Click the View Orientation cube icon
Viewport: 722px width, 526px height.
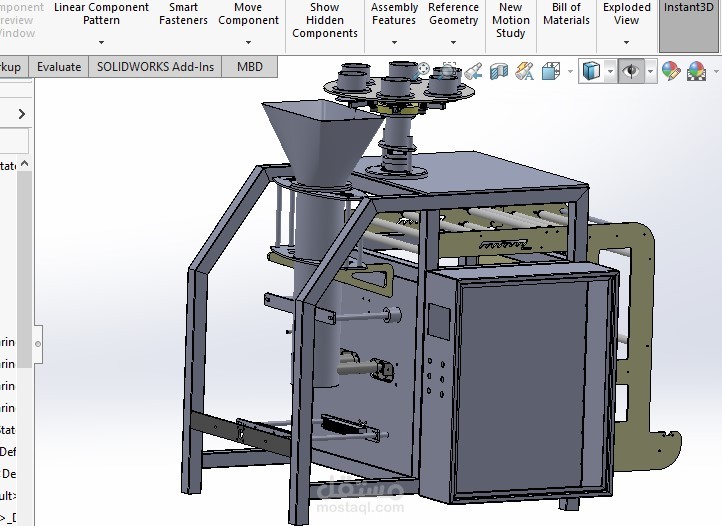point(551,71)
